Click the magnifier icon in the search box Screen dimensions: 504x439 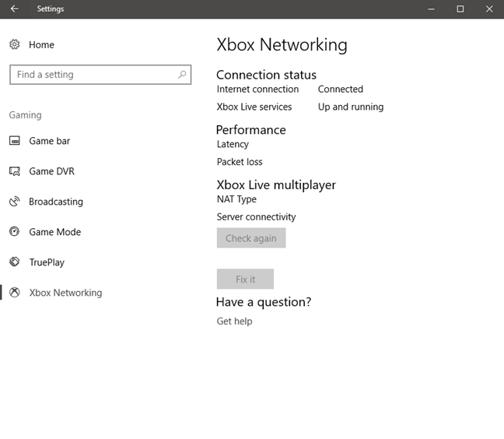pos(182,75)
